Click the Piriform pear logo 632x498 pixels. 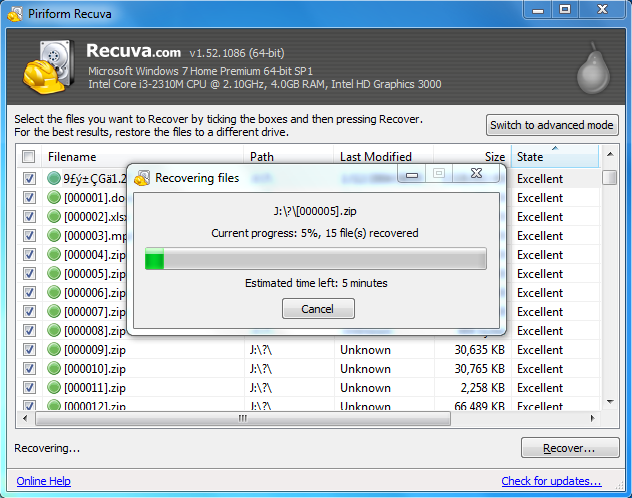(593, 68)
